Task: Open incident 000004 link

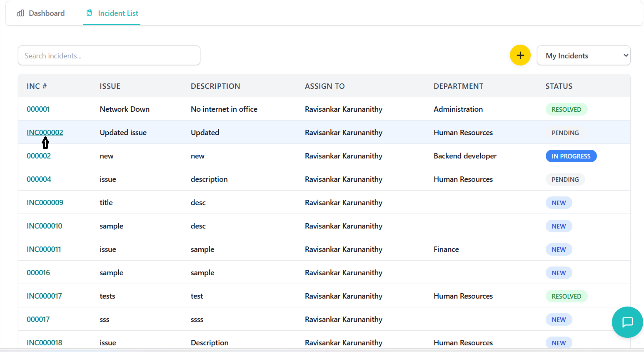Action: coord(39,179)
